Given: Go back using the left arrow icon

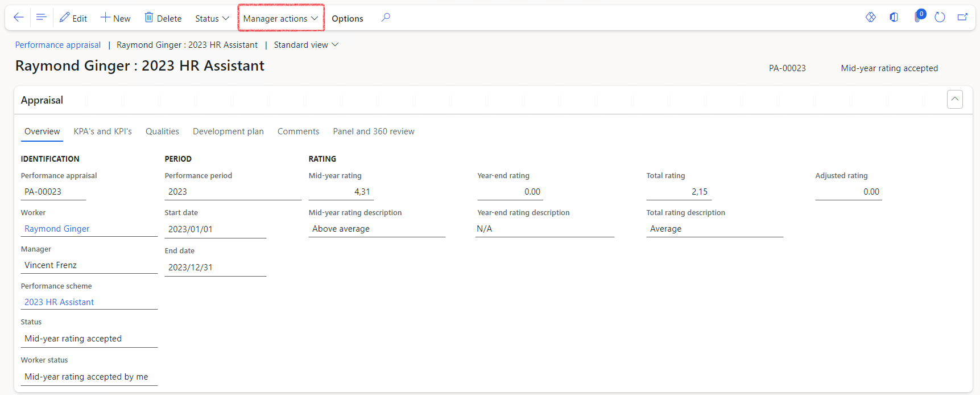Looking at the screenshot, I should 18,18.
